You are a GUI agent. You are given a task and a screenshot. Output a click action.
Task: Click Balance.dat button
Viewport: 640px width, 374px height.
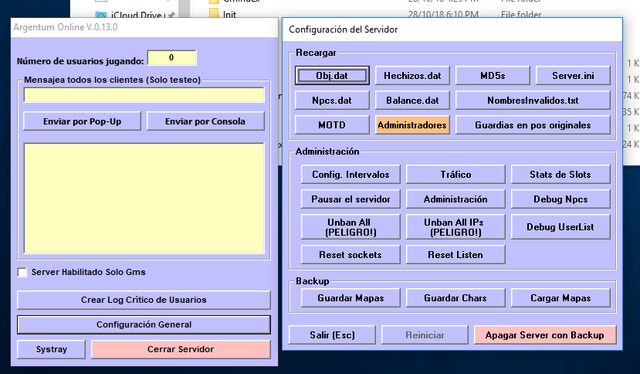(412, 100)
